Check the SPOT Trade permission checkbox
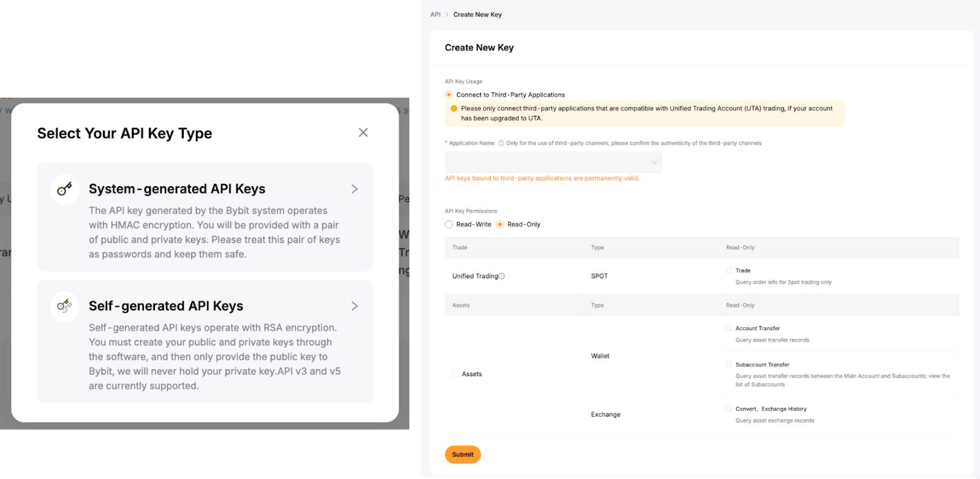980x479 pixels. [x=729, y=270]
